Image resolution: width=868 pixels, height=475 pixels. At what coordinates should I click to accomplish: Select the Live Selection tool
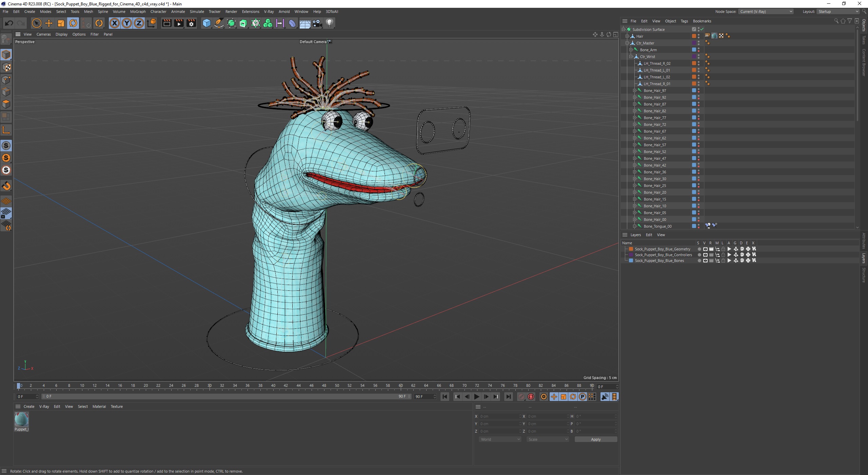(x=37, y=23)
